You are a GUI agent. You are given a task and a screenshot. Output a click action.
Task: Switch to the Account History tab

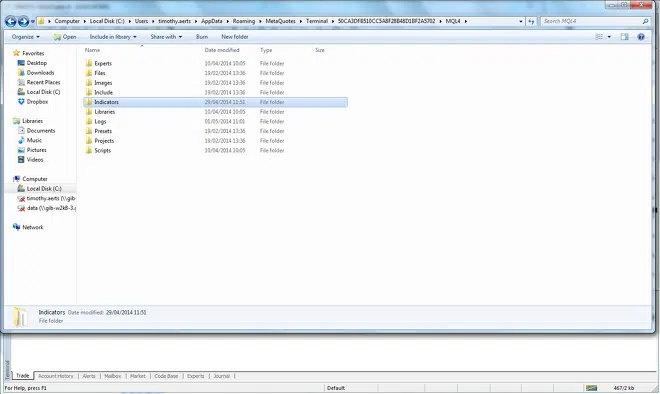point(56,376)
